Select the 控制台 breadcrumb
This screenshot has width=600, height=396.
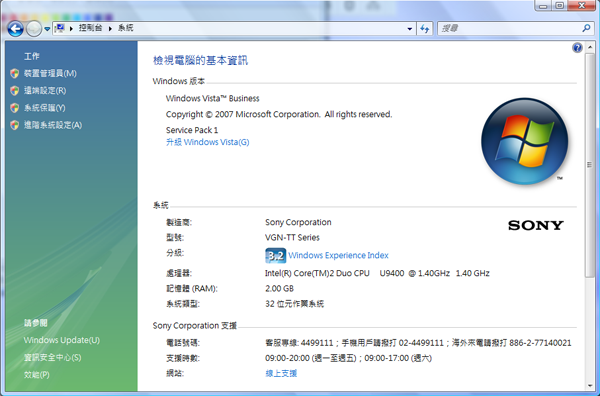click(x=90, y=28)
